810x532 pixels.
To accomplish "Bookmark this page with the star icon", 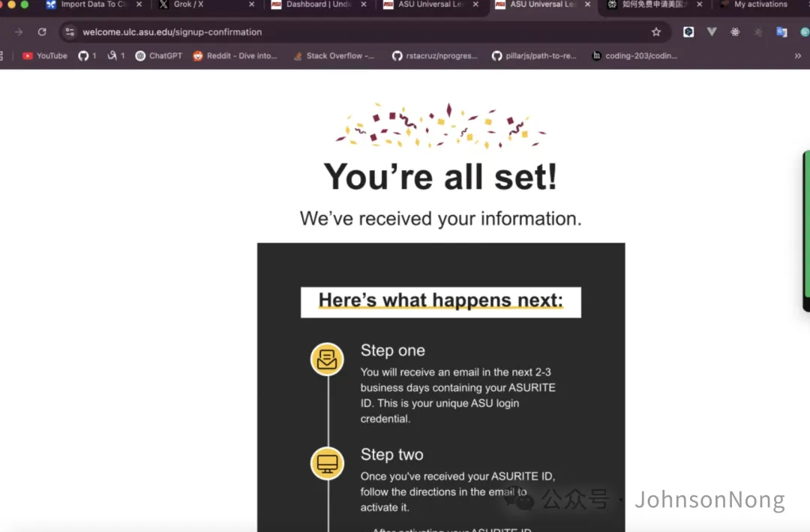I will (656, 32).
